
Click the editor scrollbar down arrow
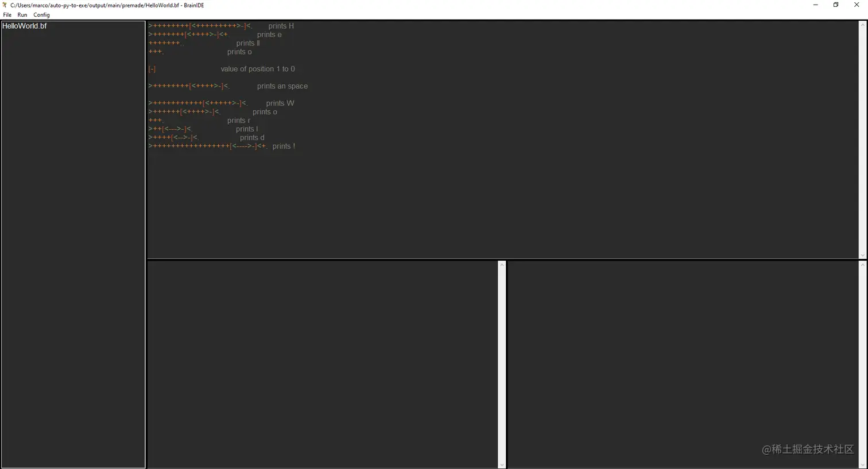[862, 255]
